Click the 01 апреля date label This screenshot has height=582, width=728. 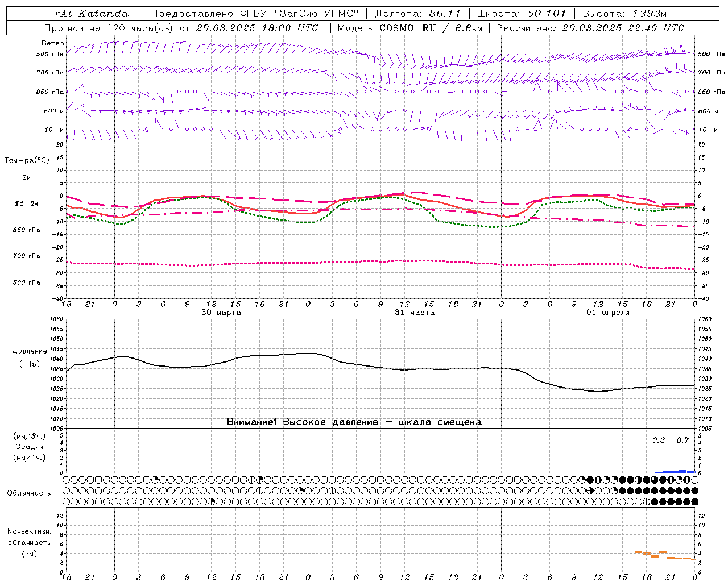(608, 312)
